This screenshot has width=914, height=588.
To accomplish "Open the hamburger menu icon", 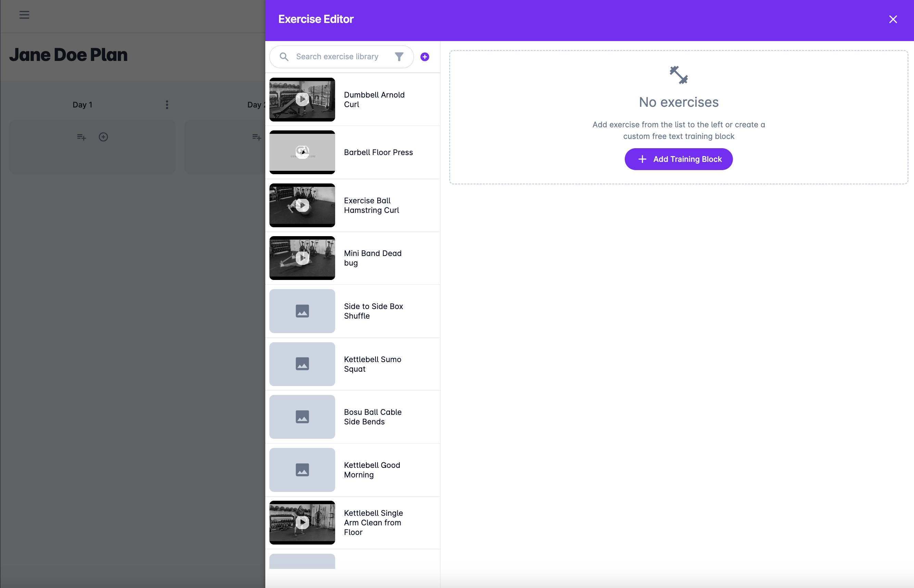I will 24,15.
